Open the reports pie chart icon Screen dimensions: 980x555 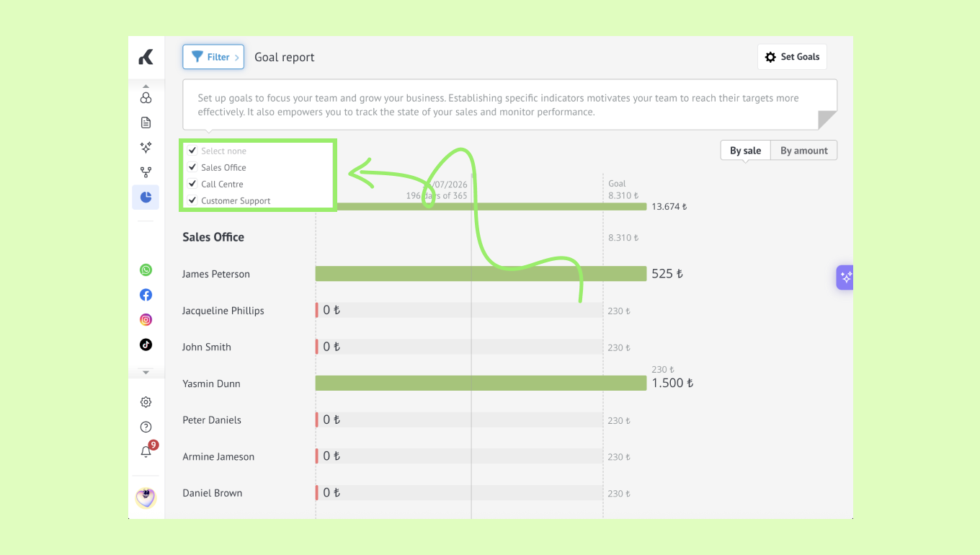click(x=146, y=197)
